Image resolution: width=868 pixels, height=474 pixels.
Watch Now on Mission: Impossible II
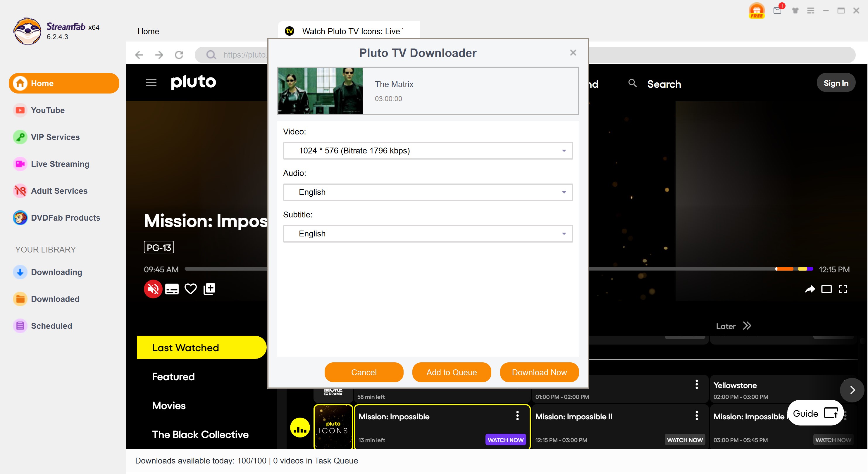pos(685,440)
